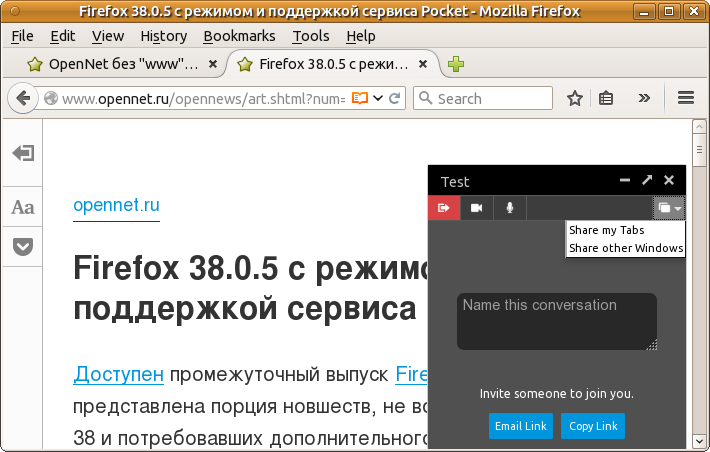The height and width of the screenshot is (452, 710).
Task: Show bookmarks list icon in toolbar
Action: tap(605, 98)
